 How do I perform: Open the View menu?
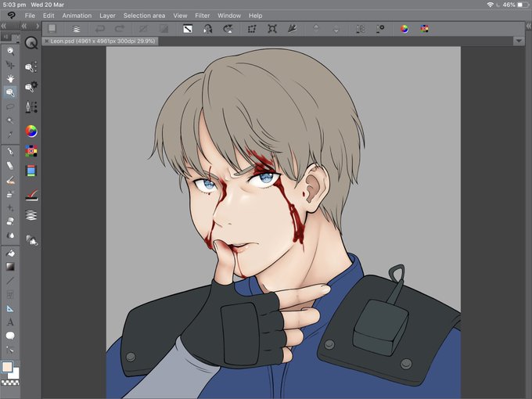tap(180, 16)
